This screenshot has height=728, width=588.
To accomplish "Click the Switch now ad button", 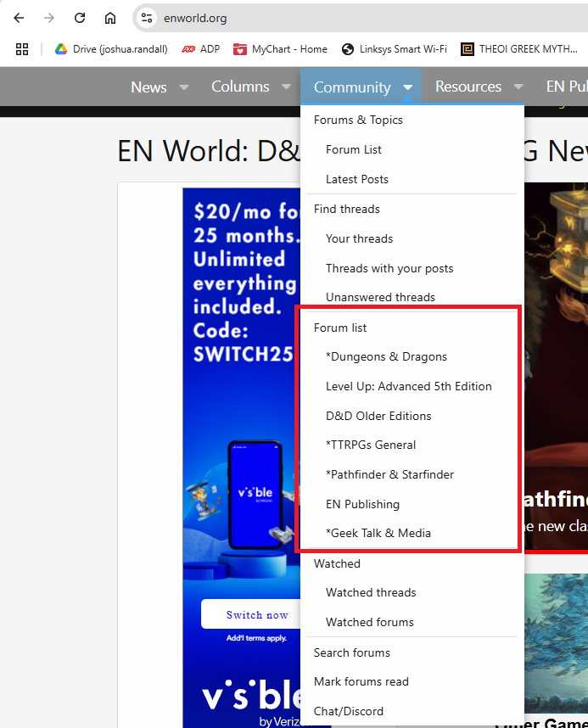I will [x=251, y=614].
